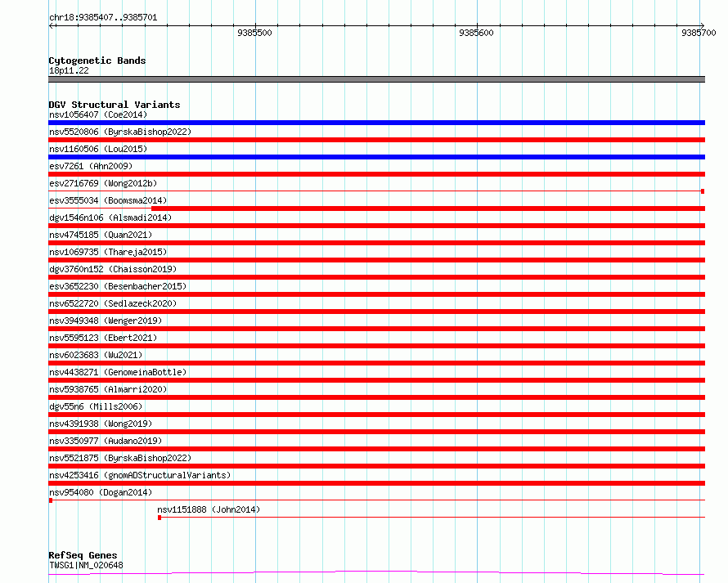Click variant label nsv4745185 (Quan2021)
The image size is (728, 583).
[x=101, y=235]
